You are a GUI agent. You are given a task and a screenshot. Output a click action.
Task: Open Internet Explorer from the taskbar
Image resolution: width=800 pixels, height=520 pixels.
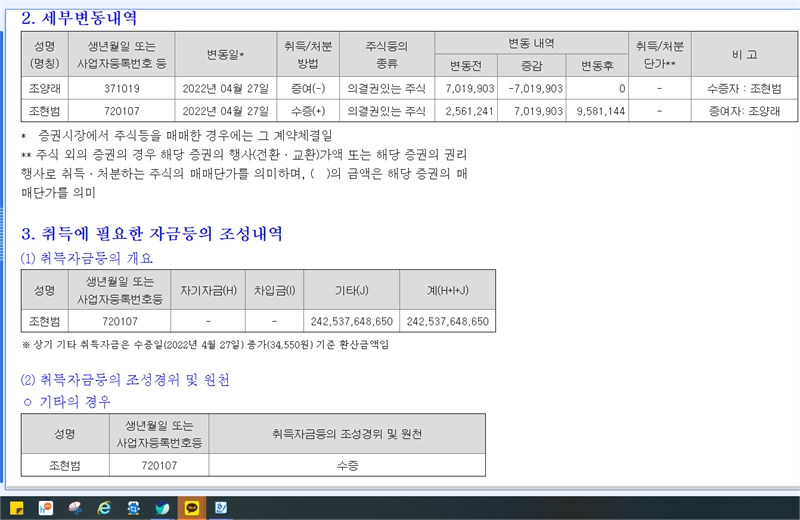click(x=104, y=508)
